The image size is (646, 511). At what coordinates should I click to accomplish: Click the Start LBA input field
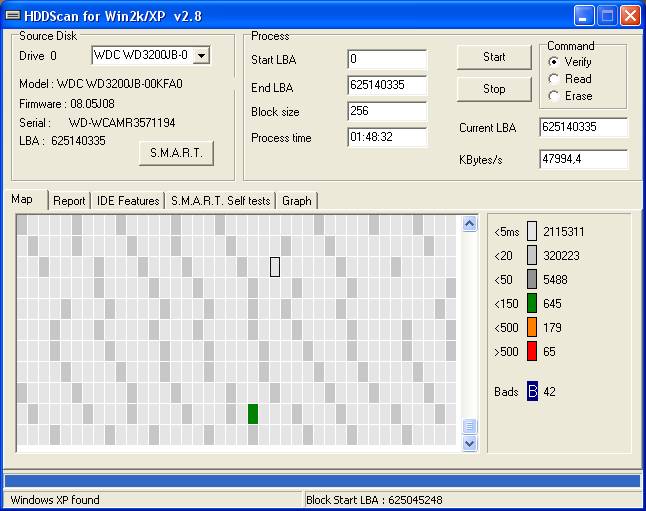pos(387,59)
